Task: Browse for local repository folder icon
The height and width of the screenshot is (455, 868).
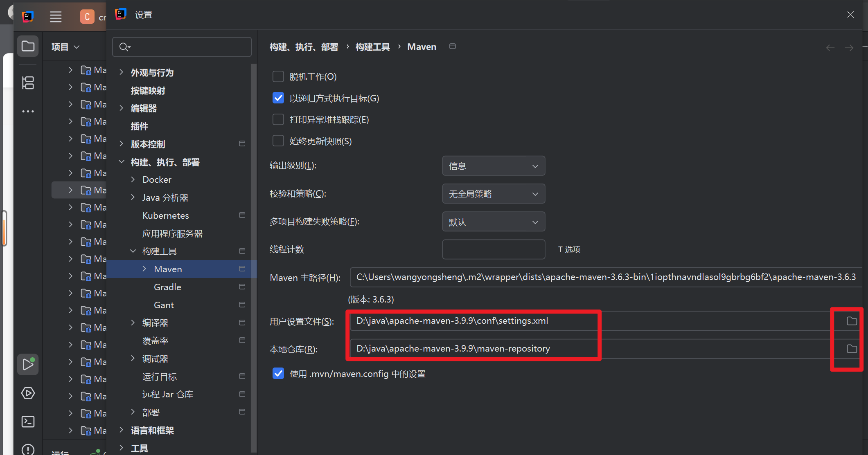Action: (x=851, y=349)
